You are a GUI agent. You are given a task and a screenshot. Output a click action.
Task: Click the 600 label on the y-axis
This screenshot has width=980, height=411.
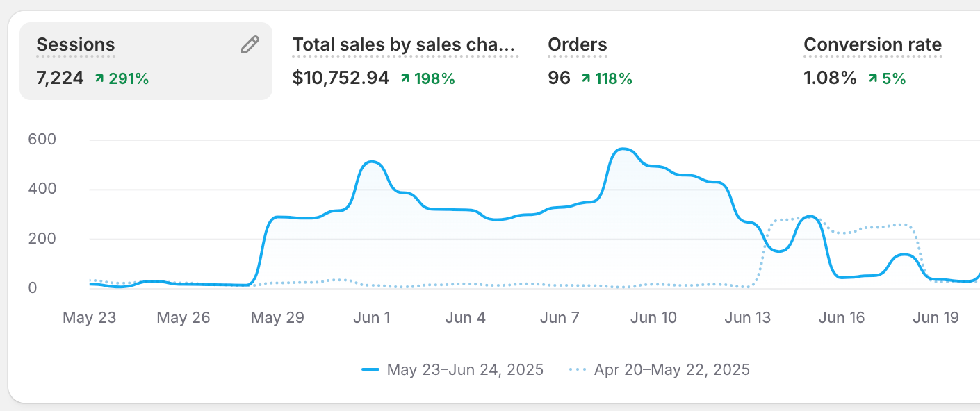(x=42, y=140)
